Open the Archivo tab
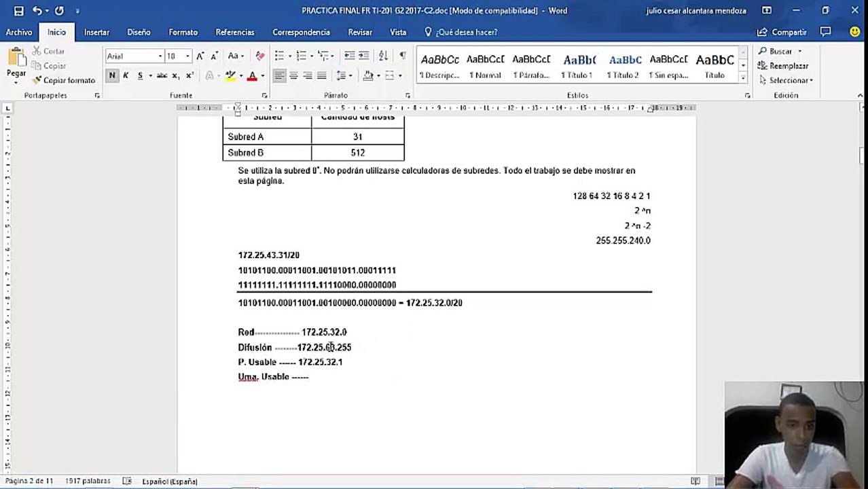 [x=19, y=32]
